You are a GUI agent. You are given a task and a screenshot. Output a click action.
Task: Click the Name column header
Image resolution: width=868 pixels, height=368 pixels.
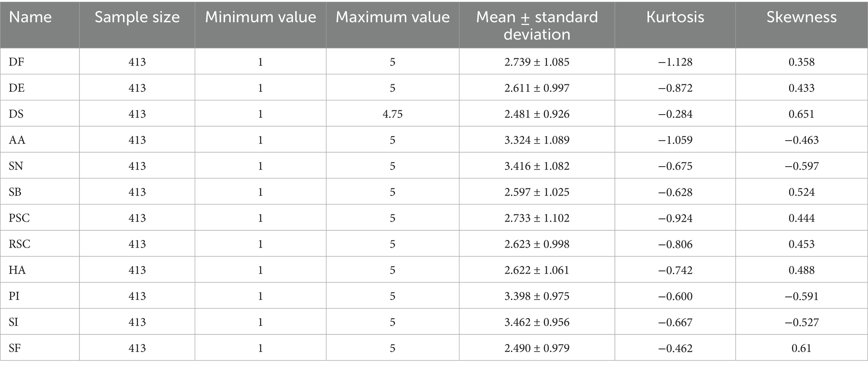pyautogui.click(x=30, y=17)
